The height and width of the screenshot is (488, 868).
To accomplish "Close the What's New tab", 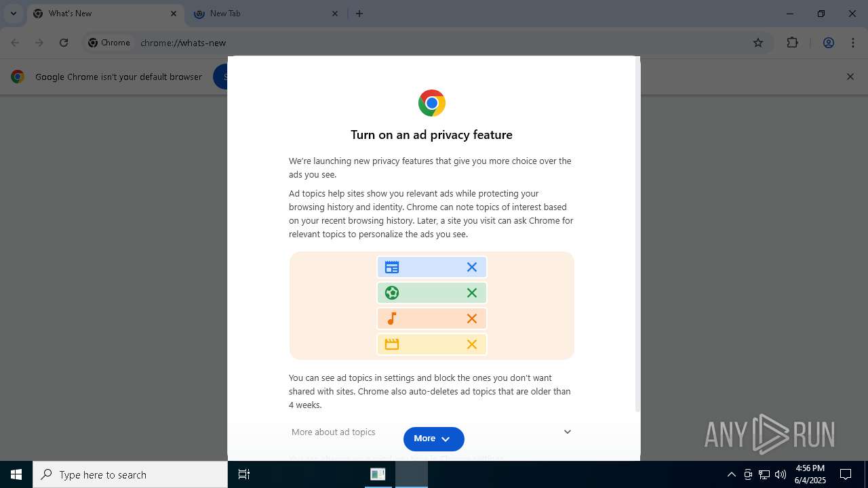I will click(x=174, y=14).
